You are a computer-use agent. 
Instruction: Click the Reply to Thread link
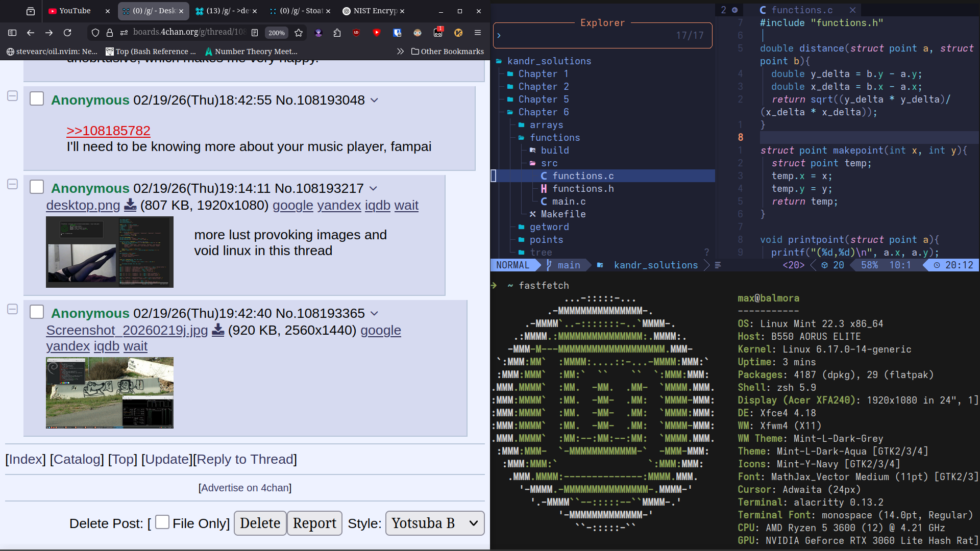245,459
